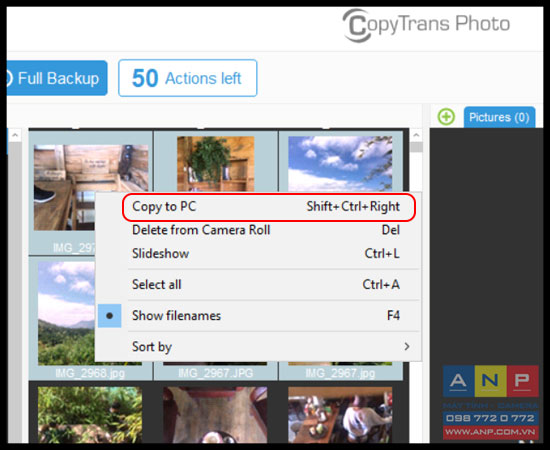550x450 pixels.
Task: Click the 50 Actions left button
Action: coord(188,78)
